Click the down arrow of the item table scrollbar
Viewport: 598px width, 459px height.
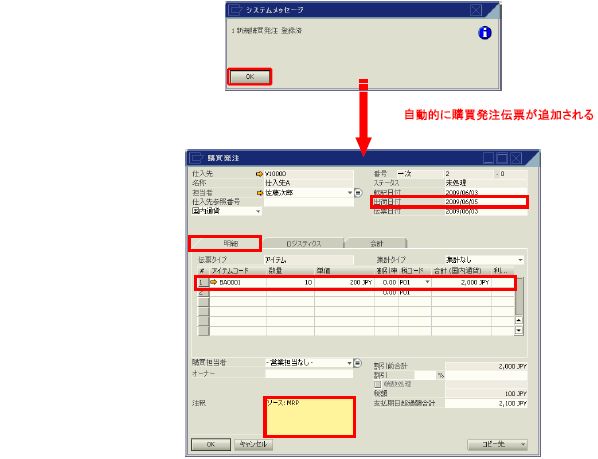tap(519, 330)
